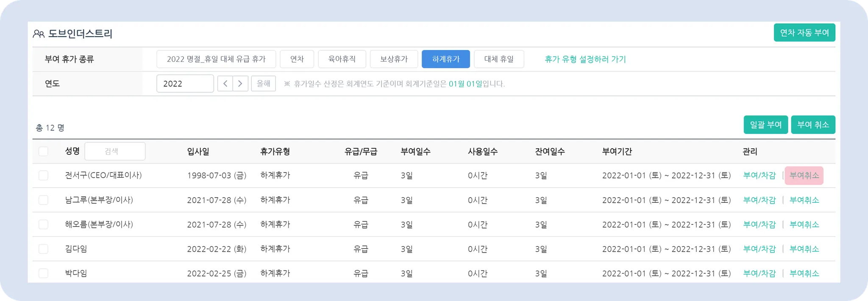Viewport: 868px width, 301px height.
Task: Click the 부여 휴가 종류 label
Action: click(x=69, y=59)
